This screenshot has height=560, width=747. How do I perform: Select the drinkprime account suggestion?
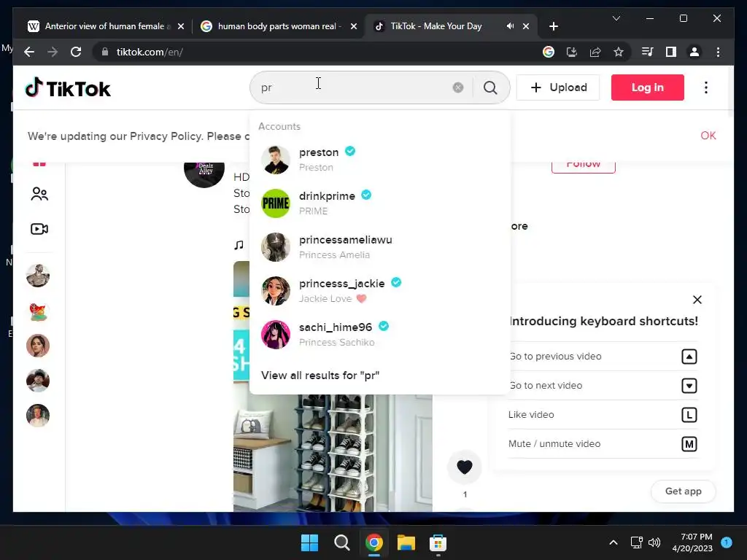coord(379,203)
